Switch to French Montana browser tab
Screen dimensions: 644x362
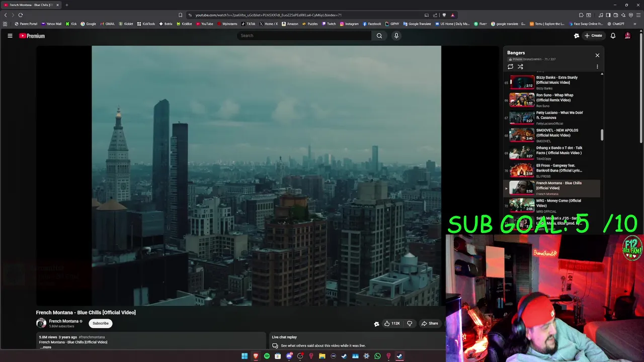click(32, 5)
